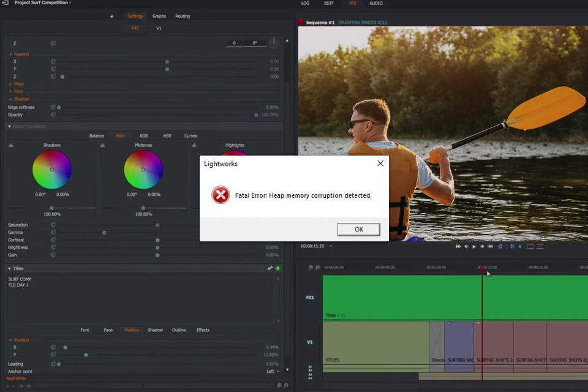Jump to sequence end in viewer

(490, 246)
